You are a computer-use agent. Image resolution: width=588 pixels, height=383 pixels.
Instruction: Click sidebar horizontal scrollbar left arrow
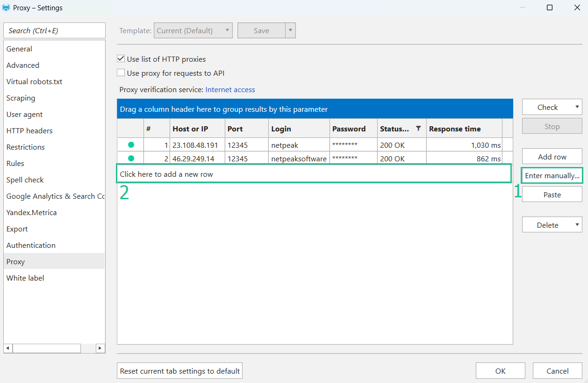click(8, 348)
